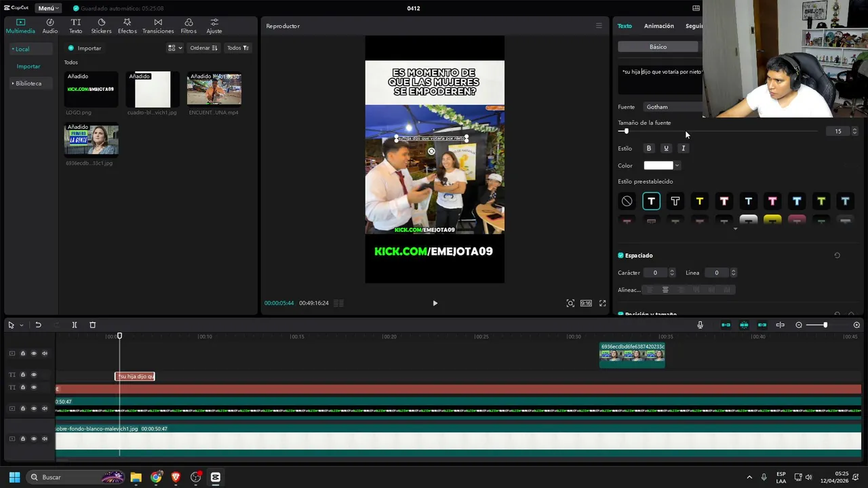Viewport: 868px width, 488px height.
Task: Open the Stickers panel
Action: pyautogui.click(x=101, y=26)
